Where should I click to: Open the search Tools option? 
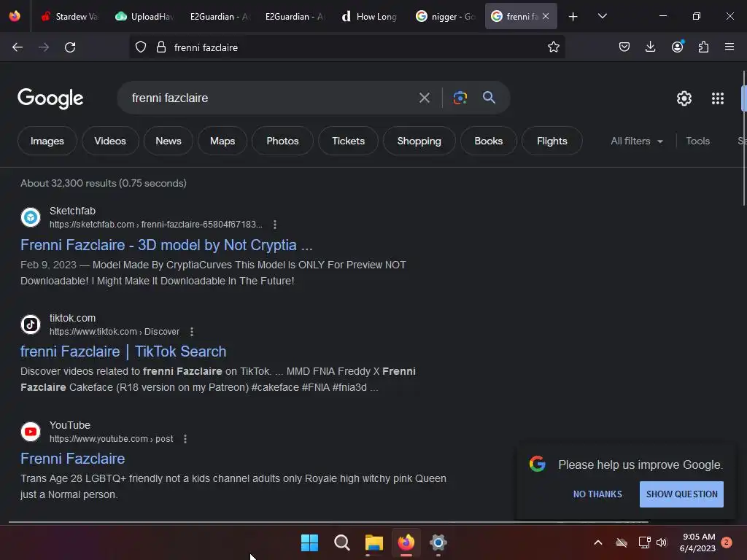pos(697,141)
